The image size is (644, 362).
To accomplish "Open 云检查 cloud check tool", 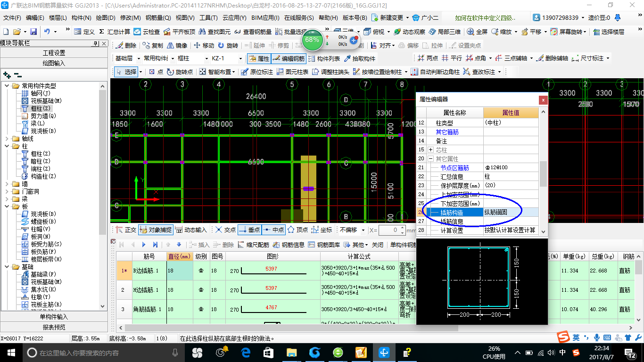I will click(147, 32).
